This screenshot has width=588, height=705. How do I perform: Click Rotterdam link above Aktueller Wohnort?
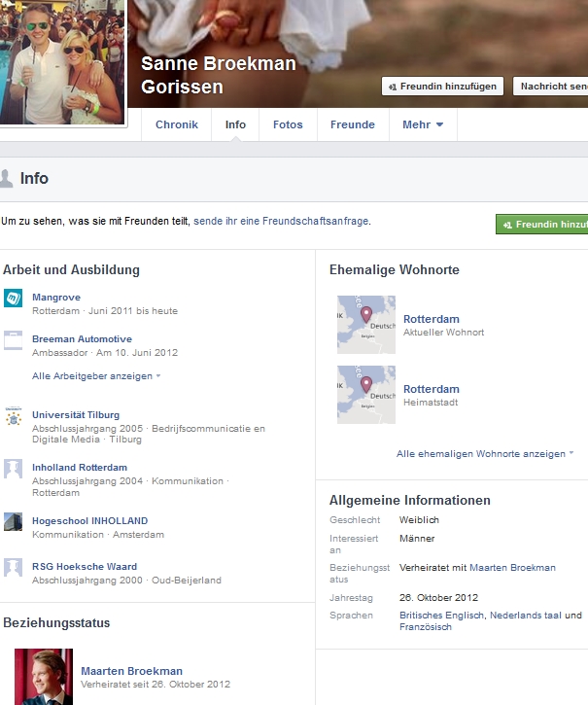(x=432, y=319)
